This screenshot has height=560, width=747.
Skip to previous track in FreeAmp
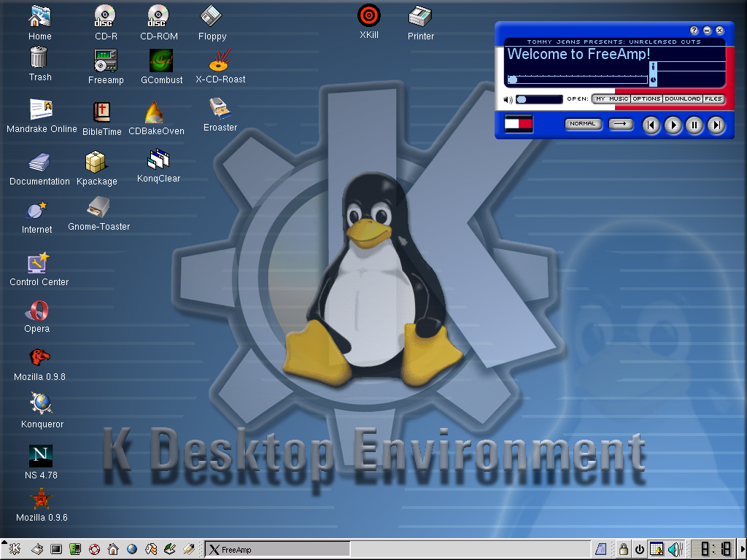click(651, 125)
